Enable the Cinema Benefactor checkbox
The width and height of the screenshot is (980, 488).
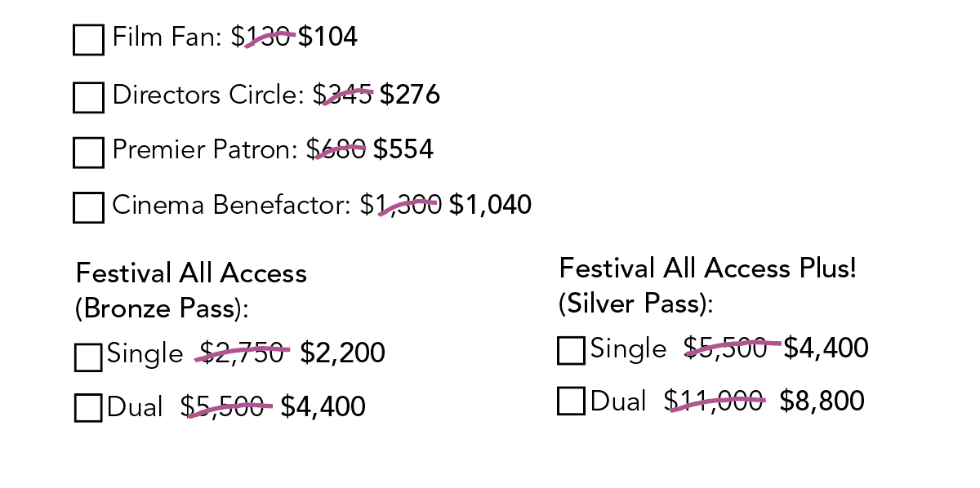pyautogui.click(x=89, y=207)
